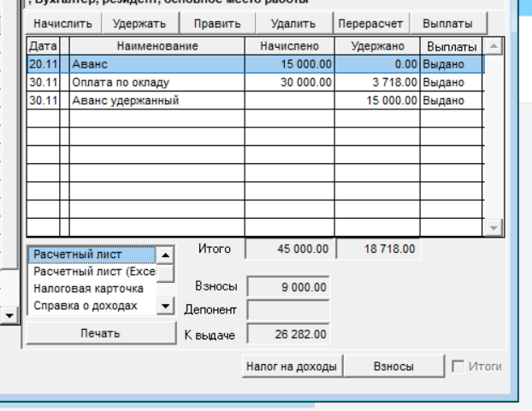The width and height of the screenshot is (532, 411).
Task: Click the Удержать button
Action: pos(139,23)
